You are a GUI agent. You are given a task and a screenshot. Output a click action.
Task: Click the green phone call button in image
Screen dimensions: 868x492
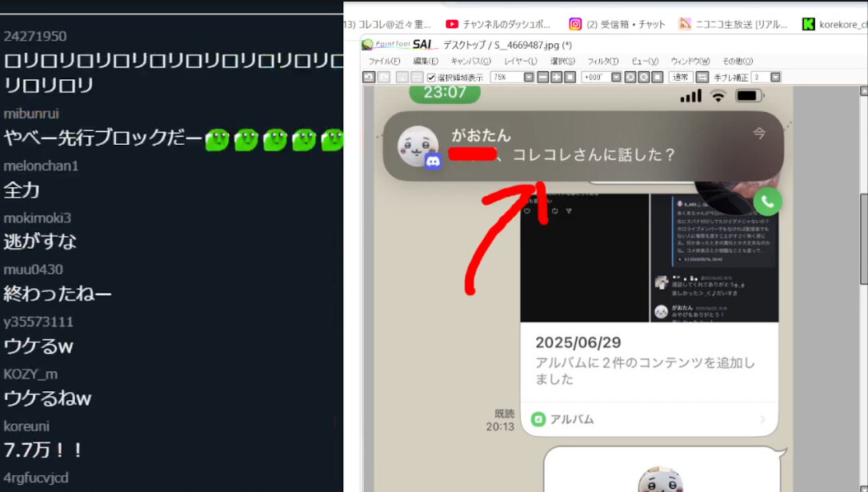[x=767, y=202]
